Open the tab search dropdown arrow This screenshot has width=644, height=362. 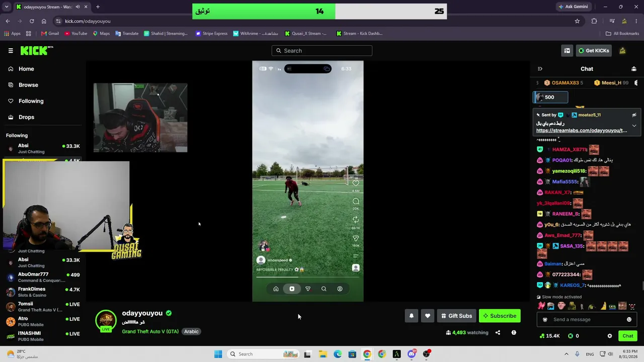pos(6,7)
